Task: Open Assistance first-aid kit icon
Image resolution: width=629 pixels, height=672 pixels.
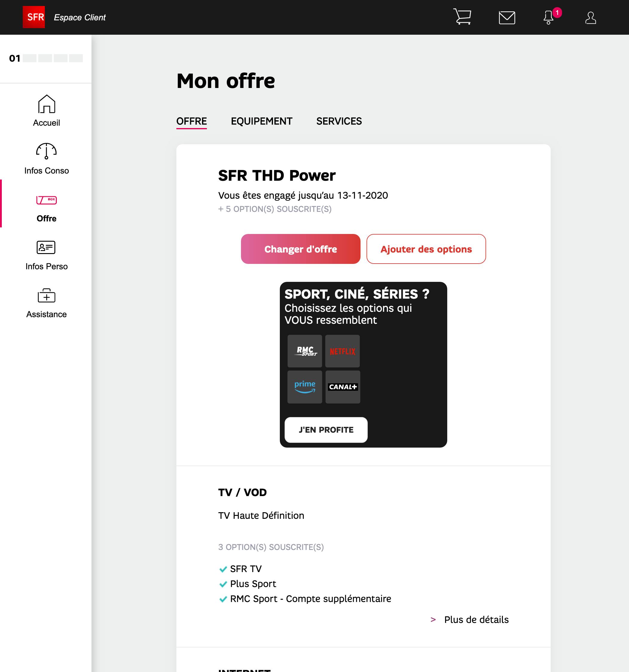Action: (x=46, y=295)
